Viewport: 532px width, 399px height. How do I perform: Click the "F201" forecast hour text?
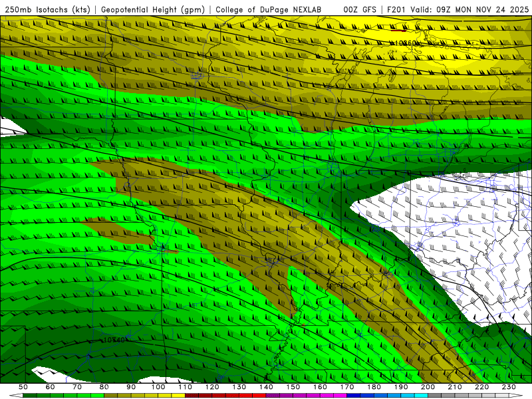[397, 10]
